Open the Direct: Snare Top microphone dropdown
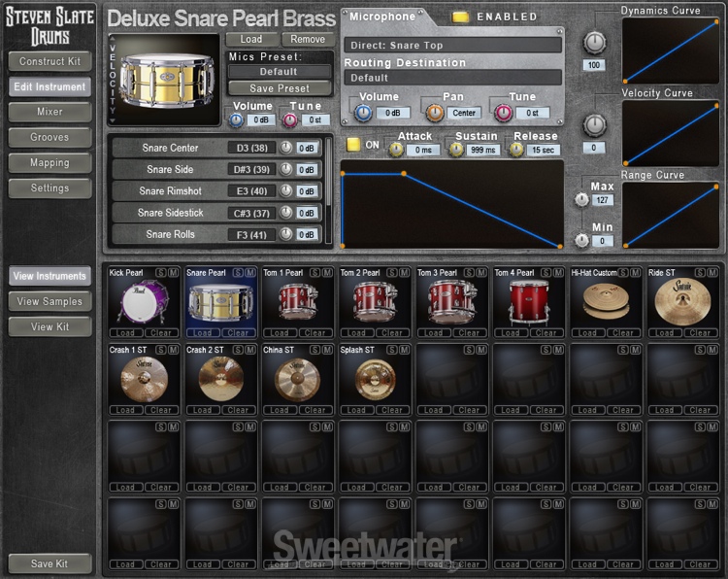The image size is (728, 579). click(452, 45)
